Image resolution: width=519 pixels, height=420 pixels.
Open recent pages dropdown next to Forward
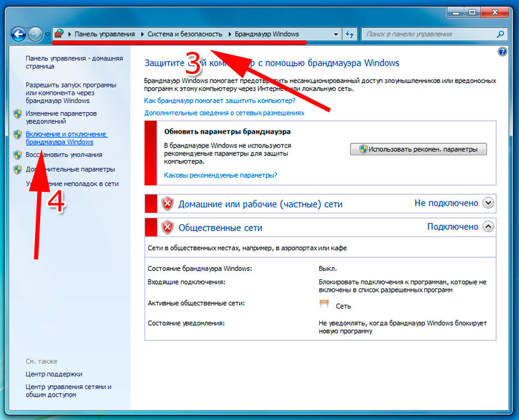coord(47,34)
